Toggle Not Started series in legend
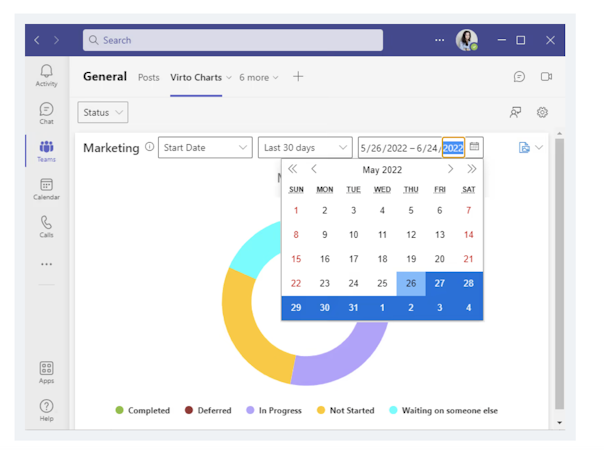604x450 pixels. click(346, 410)
